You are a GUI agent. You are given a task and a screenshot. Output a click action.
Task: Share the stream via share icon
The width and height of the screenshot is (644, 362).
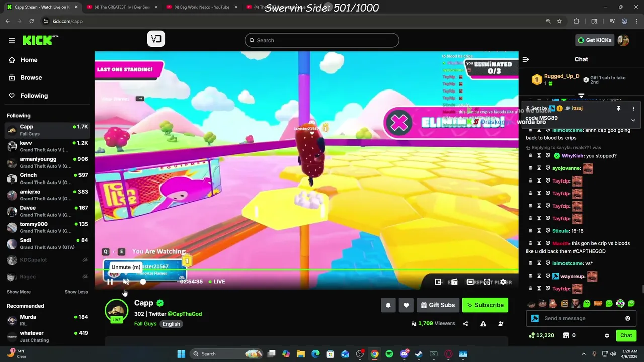pos(465,324)
